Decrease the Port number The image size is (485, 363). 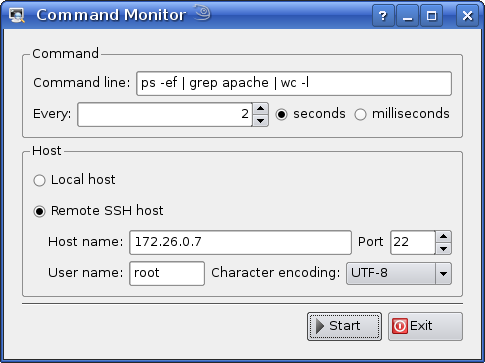click(443, 249)
